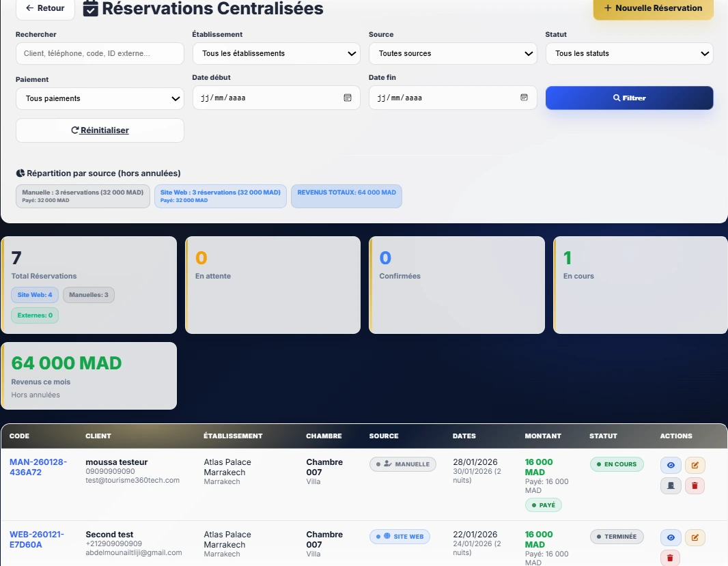
Task: Create a new booking via Nouvelle Réservation
Action: click(653, 9)
